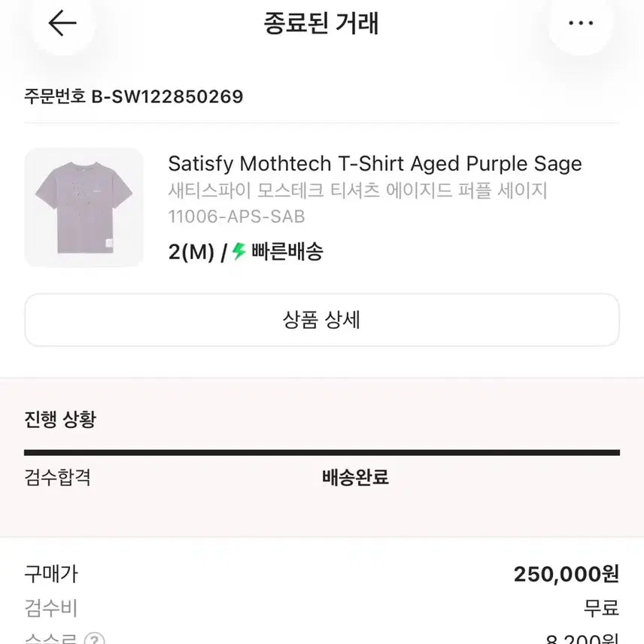Go back with the arrow icon
The width and height of the screenshot is (644, 644).
point(62,23)
